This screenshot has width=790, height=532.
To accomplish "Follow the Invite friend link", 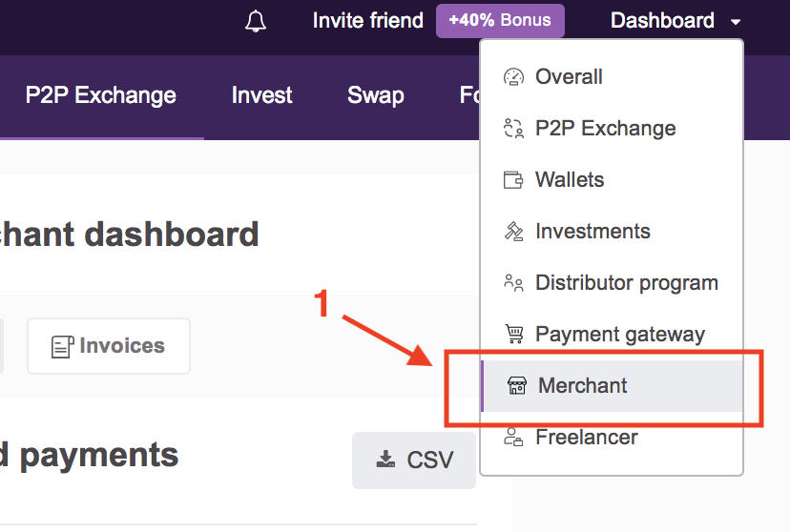I will tap(367, 21).
